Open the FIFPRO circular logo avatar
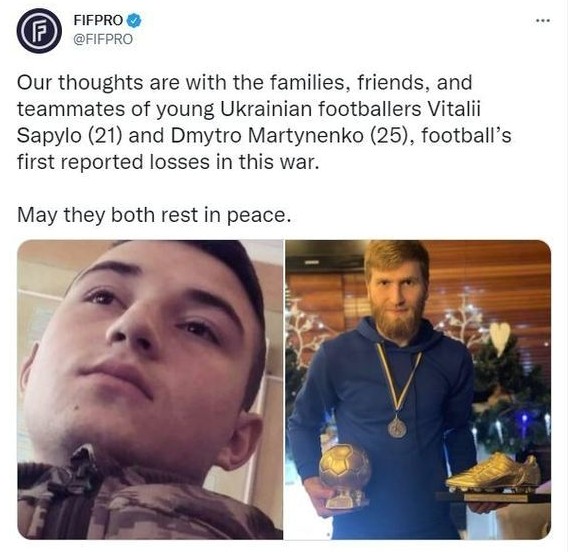 point(39,31)
